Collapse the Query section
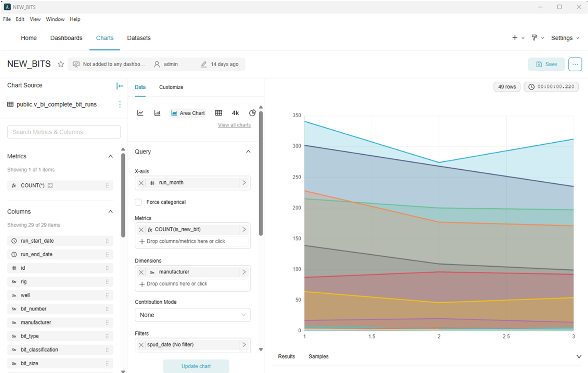 [x=248, y=152]
